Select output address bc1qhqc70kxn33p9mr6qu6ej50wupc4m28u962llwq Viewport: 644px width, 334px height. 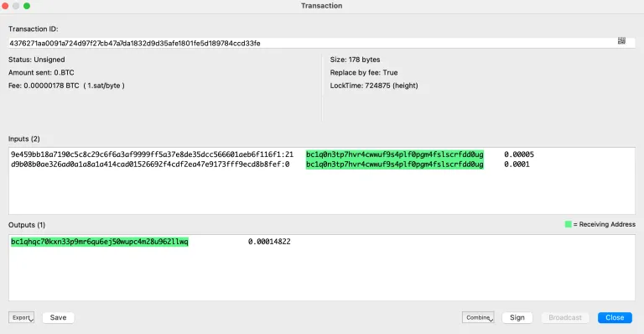click(100, 242)
